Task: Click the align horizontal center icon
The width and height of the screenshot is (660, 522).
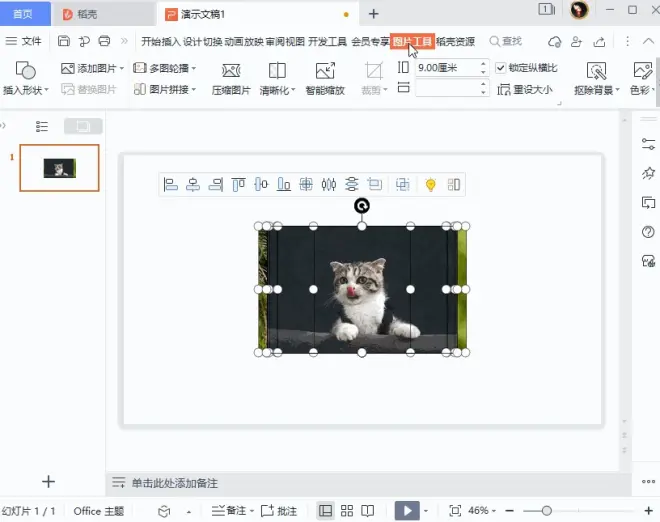Action: point(193,184)
